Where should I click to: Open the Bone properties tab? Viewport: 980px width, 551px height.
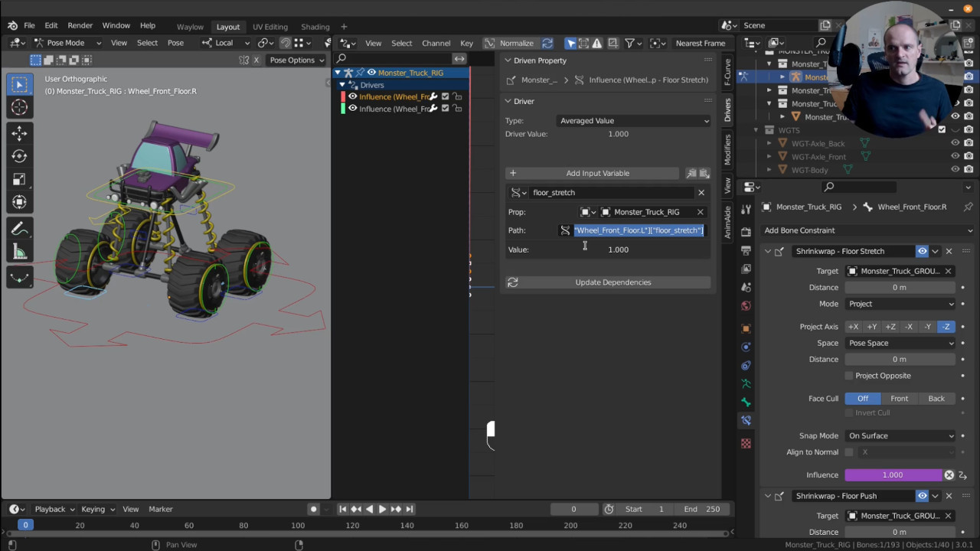point(746,402)
